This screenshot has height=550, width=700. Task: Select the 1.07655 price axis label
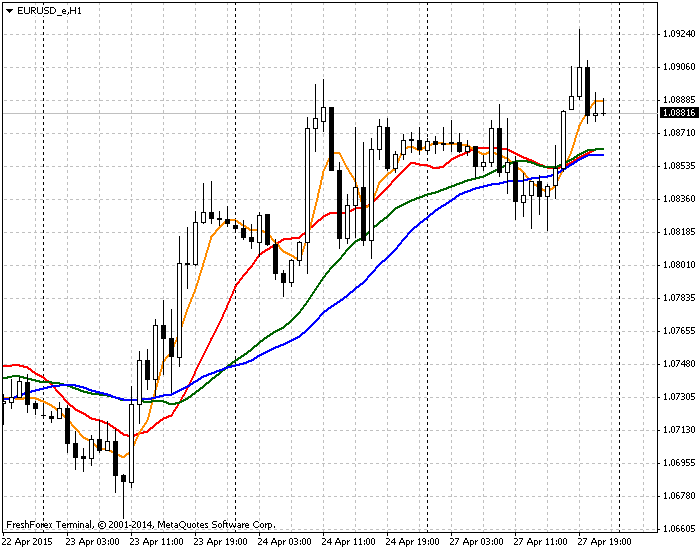679,331
